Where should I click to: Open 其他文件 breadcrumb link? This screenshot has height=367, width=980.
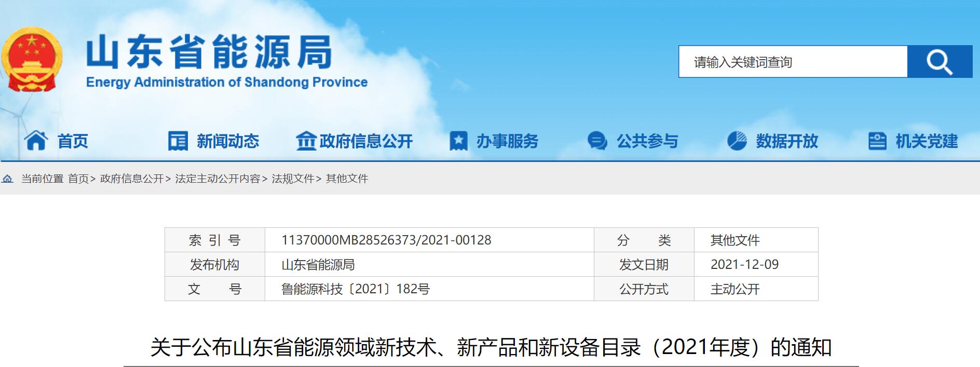347,179
